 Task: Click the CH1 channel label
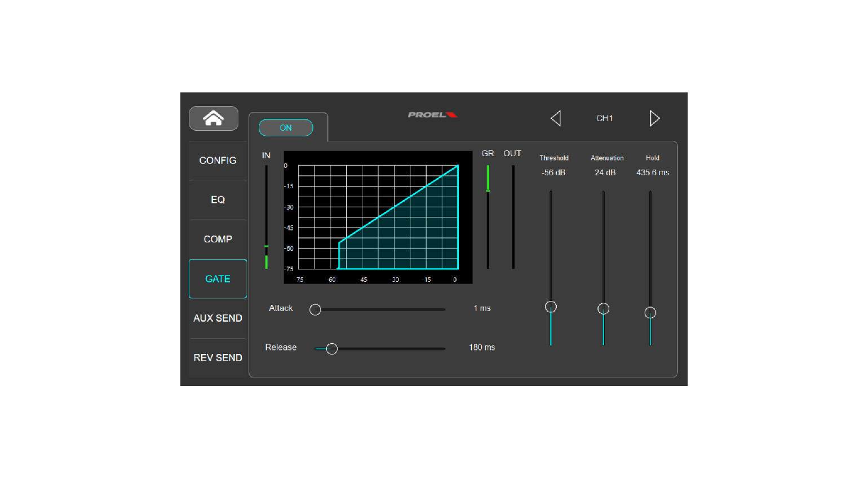coord(604,118)
